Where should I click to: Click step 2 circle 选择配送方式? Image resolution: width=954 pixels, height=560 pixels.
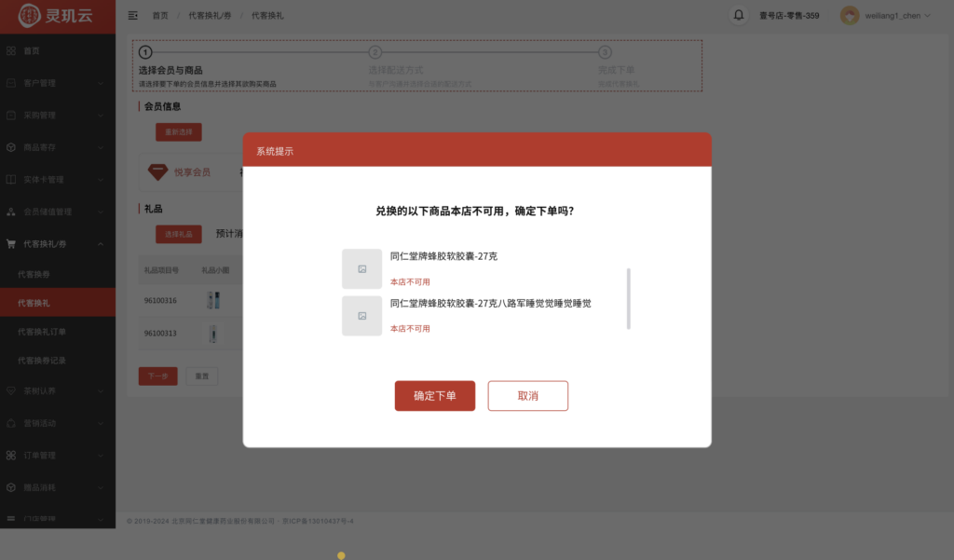pos(375,52)
